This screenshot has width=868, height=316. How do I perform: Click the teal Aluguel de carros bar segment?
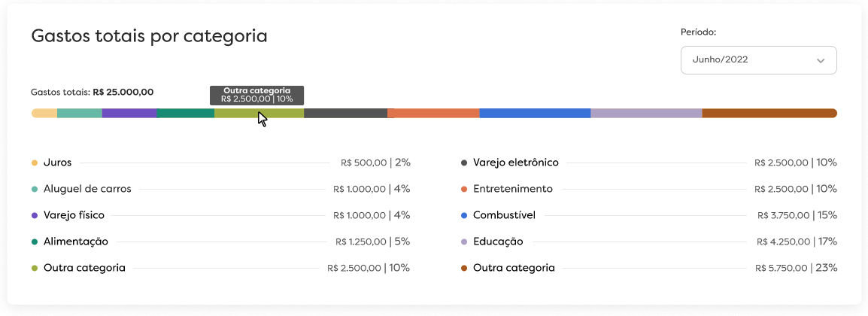point(80,114)
